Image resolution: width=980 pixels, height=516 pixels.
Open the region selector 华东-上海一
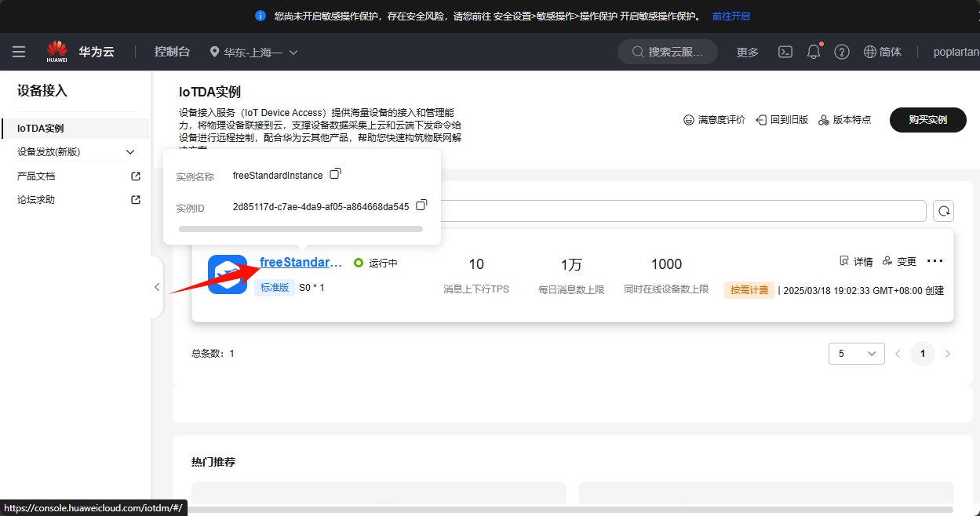pos(253,53)
